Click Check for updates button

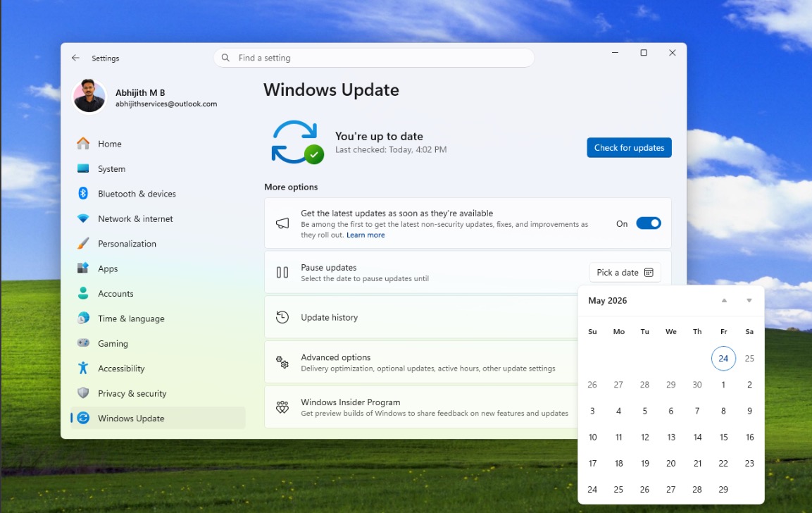click(629, 148)
